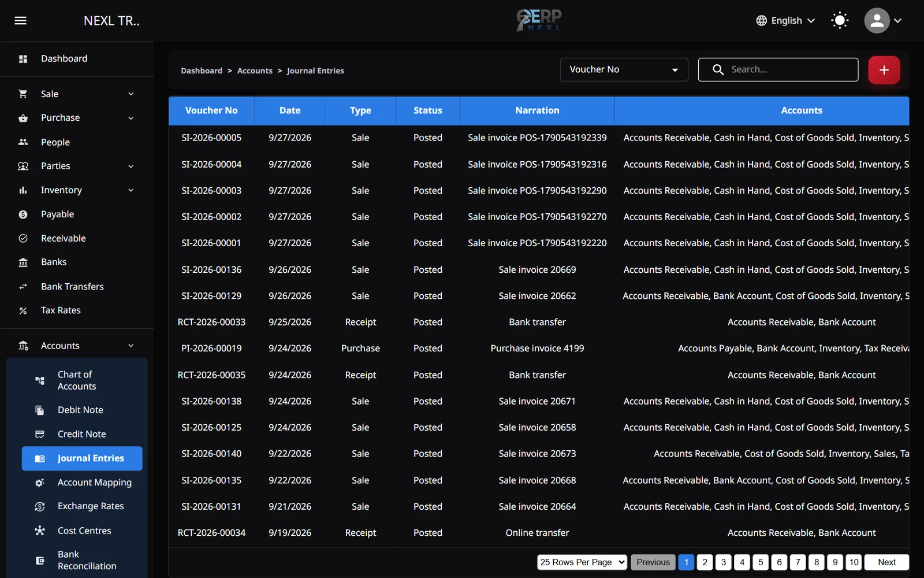This screenshot has width=924, height=578.
Task: Click the globe language icon
Action: [762, 21]
